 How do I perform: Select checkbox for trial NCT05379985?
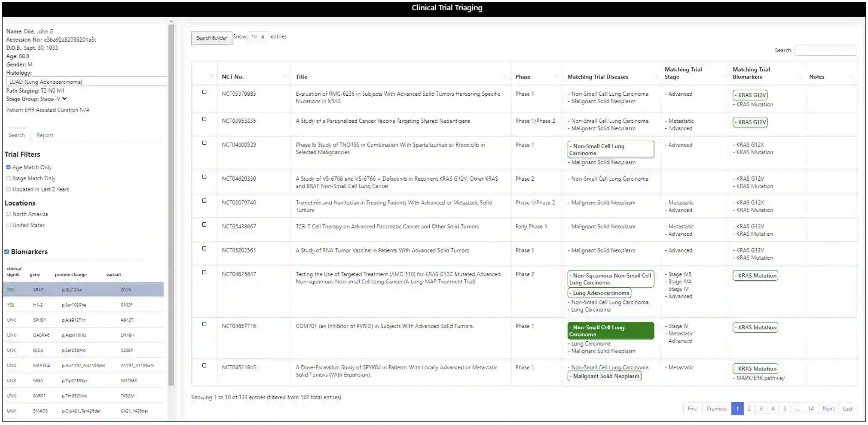click(204, 92)
